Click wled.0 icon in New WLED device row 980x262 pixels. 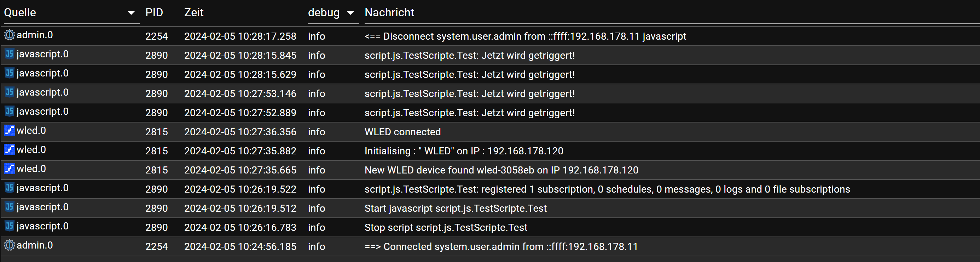point(10,169)
